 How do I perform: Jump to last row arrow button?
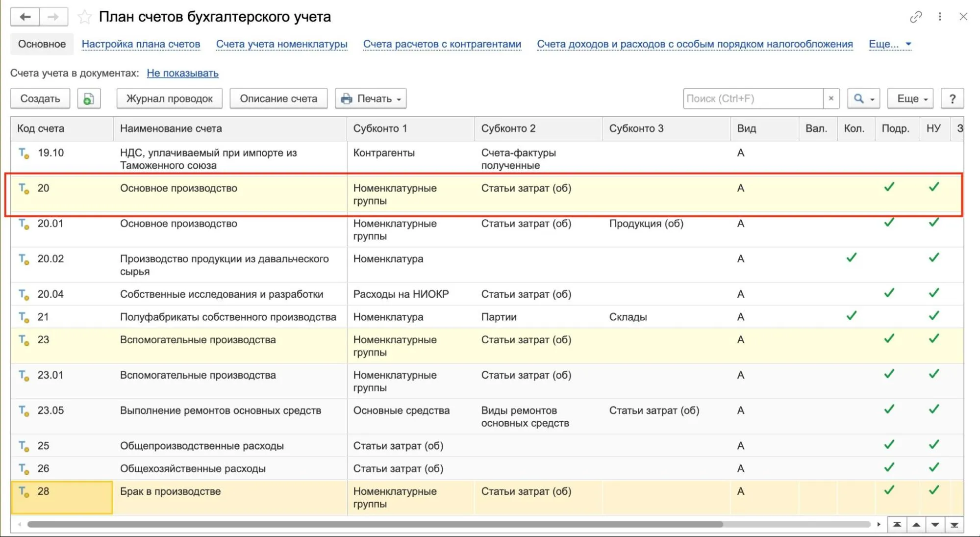[954, 525]
